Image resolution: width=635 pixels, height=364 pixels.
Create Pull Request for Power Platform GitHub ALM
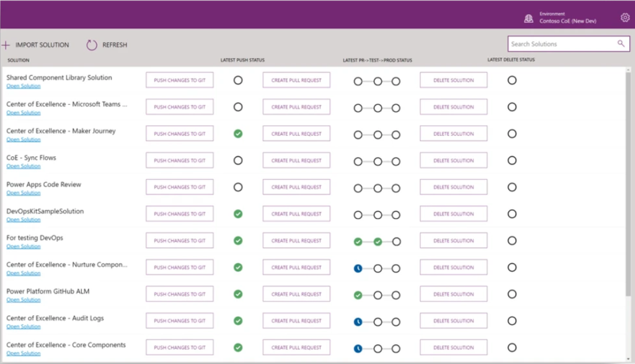pyautogui.click(x=296, y=294)
